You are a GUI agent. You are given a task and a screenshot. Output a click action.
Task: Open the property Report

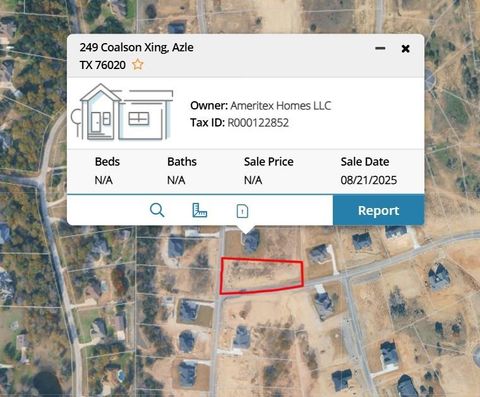(x=378, y=210)
